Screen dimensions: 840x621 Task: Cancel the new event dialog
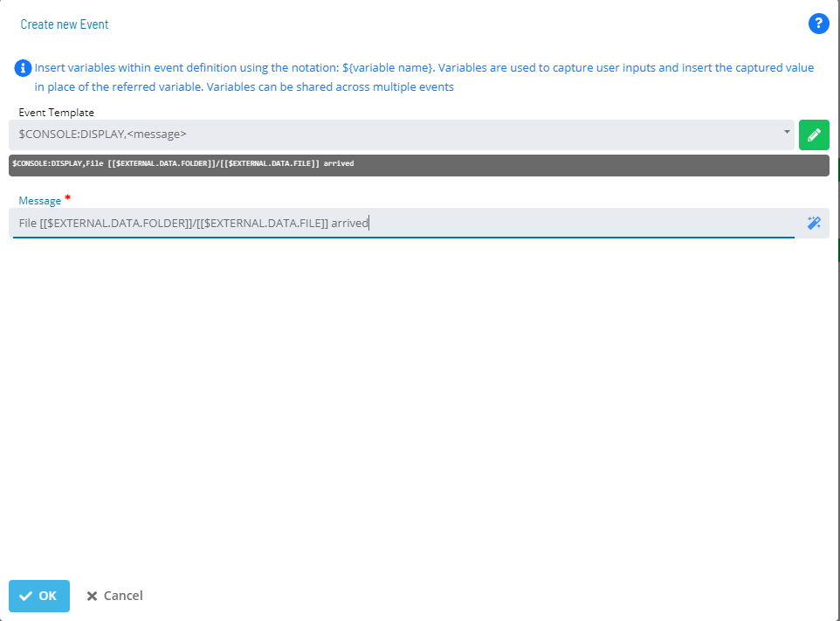click(x=114, y=596)
